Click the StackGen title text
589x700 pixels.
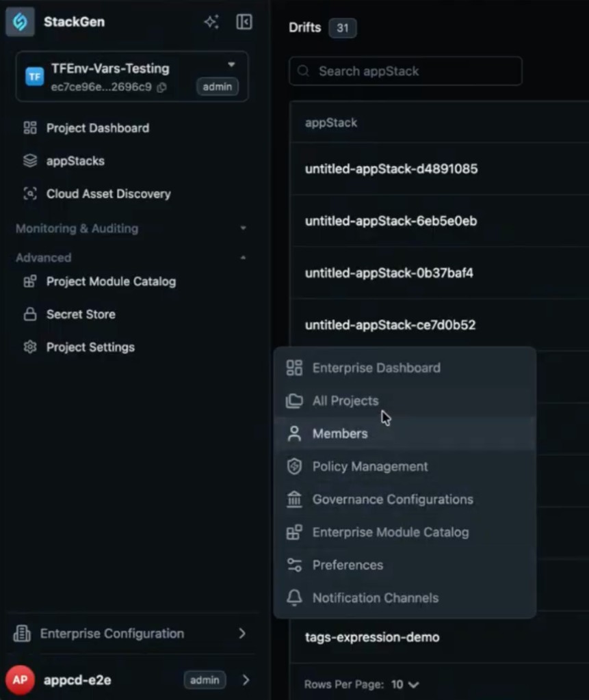point(74,22)
